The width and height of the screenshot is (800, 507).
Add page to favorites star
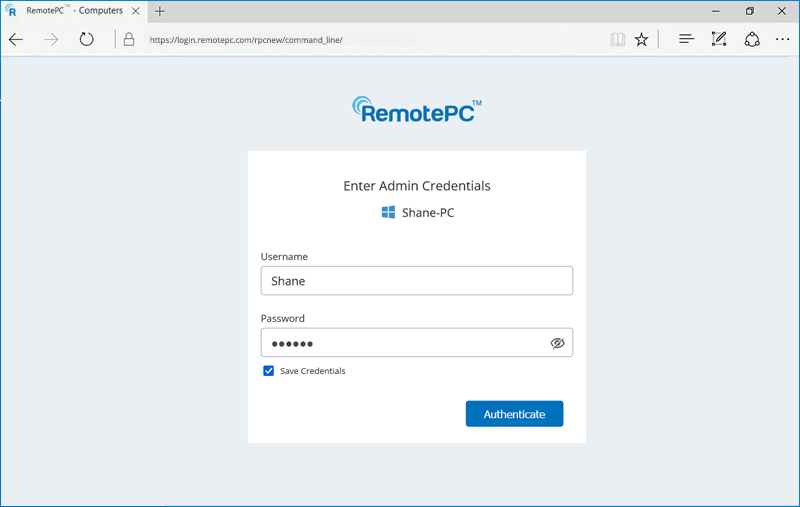[642, 40]
